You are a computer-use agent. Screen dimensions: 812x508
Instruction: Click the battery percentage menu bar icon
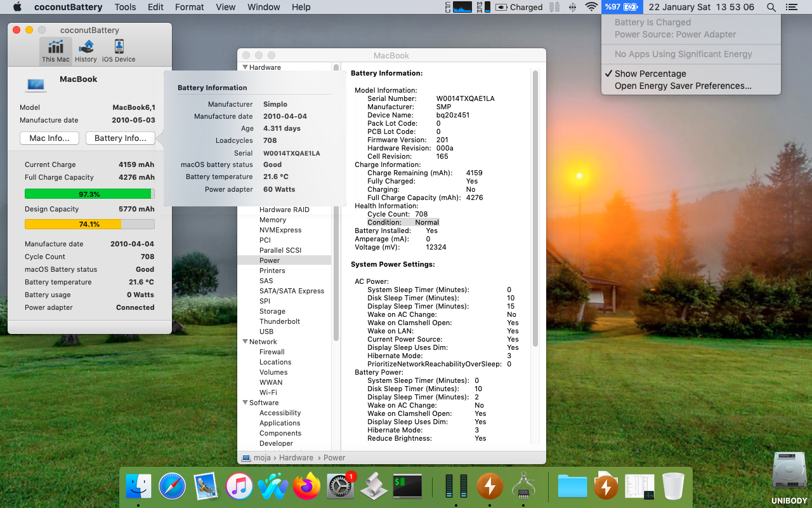(622, 7)
